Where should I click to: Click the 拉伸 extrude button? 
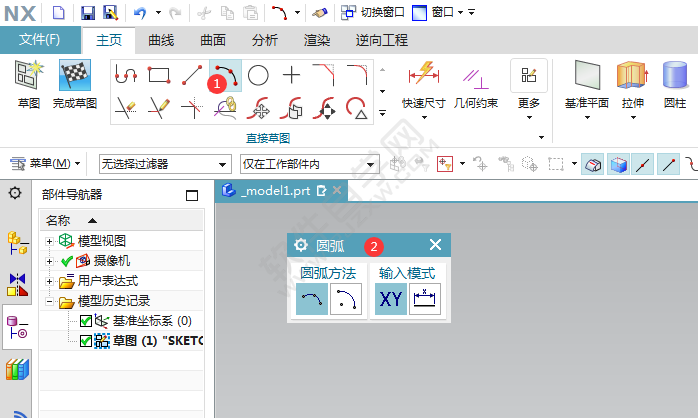pos(633,85)
